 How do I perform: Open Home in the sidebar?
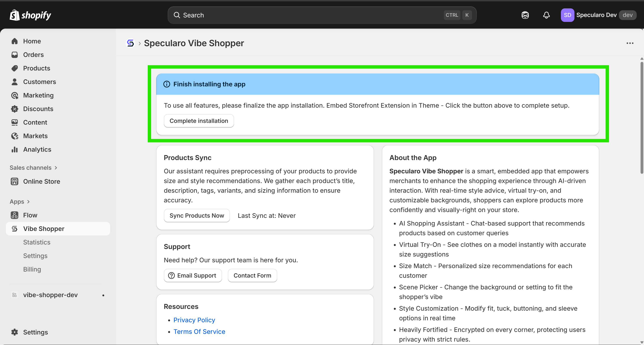pos(32,41)
